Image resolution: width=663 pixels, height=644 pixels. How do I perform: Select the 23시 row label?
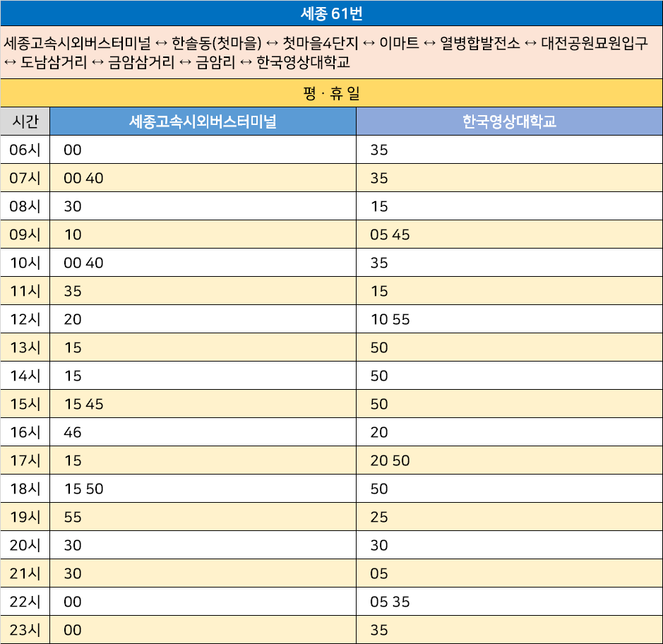(x=25, y=630)
